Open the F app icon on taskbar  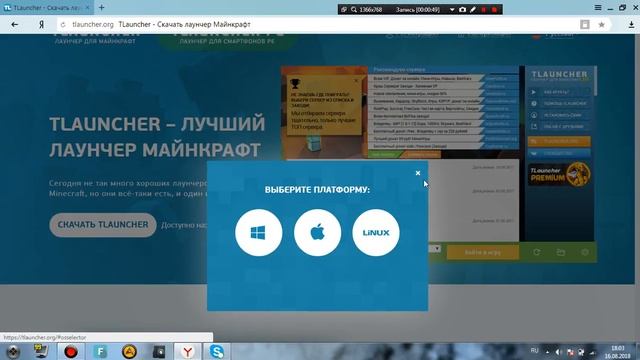(100, 351)
